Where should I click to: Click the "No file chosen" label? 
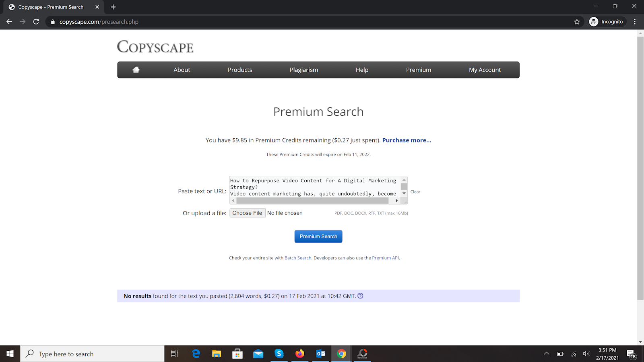click(285, 213)
